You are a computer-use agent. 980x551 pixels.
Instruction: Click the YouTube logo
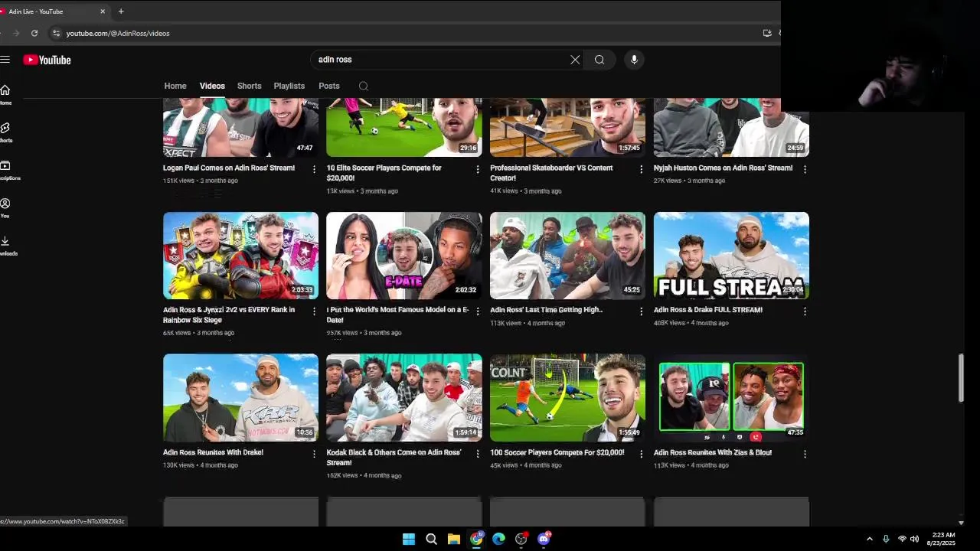point(47,60)
